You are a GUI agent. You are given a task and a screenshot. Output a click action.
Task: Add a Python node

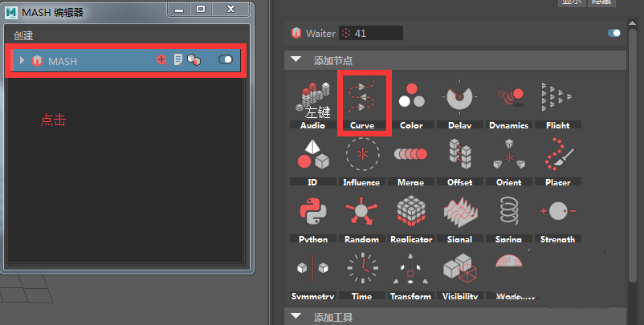pos(312,218)
